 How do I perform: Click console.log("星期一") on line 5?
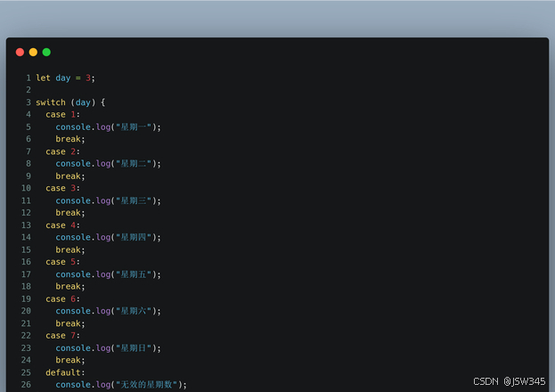point(109,127)
